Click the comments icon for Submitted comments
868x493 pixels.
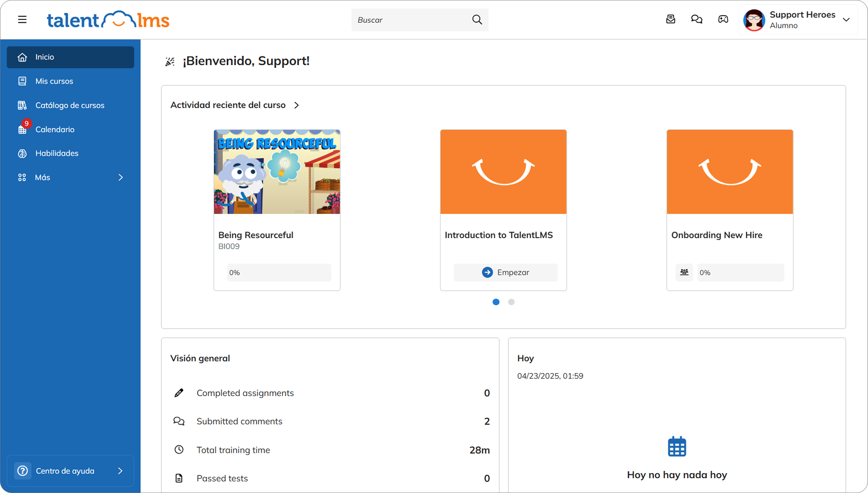click(179, 421)
